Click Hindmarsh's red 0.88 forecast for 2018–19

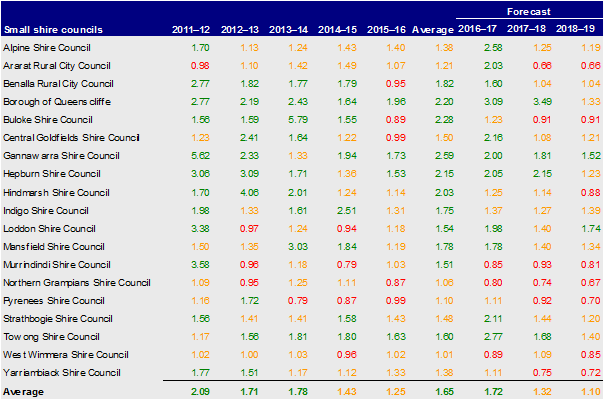point(591,193)
